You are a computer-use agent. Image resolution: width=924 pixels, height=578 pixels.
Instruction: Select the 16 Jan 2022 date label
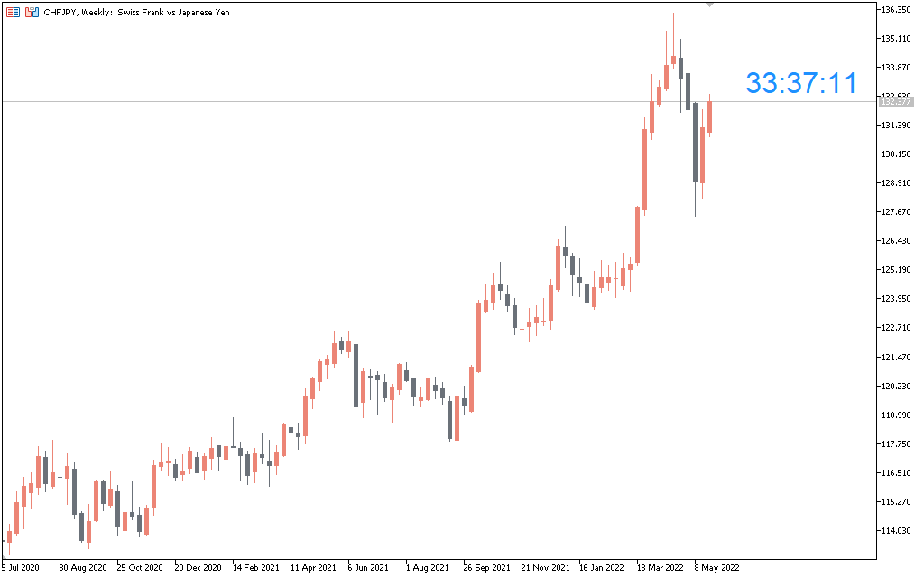602,568
